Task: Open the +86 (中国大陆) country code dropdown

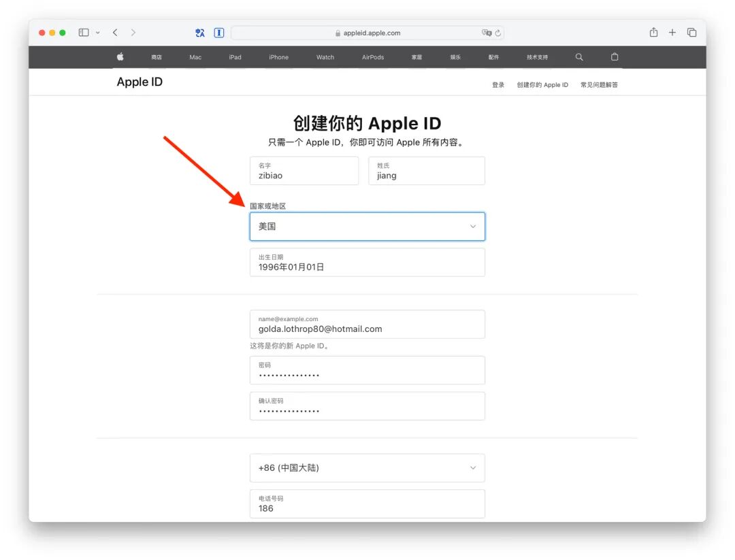Action: click(x=367, y=467)
